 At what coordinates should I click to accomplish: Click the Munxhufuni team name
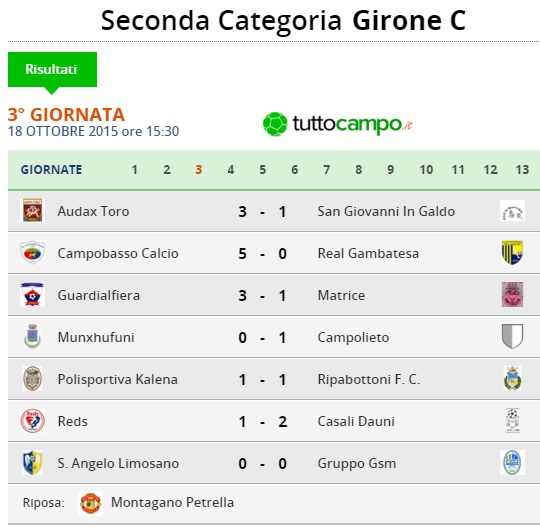tap(96, 337)
